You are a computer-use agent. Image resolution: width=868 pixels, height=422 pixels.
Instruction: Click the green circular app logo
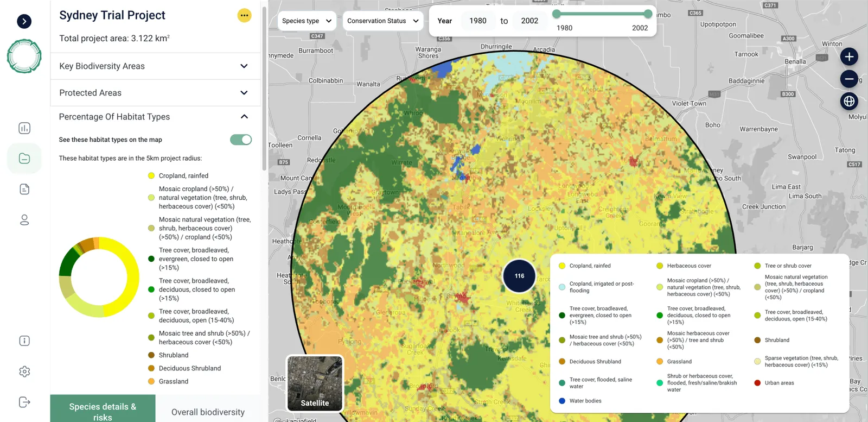pos(24,56)
